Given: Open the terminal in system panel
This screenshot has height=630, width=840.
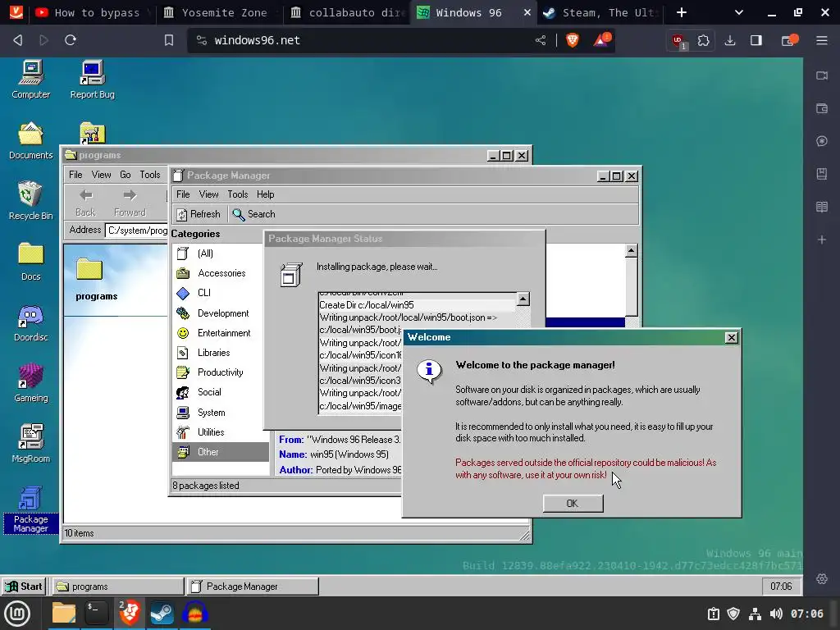Looking at the screenshot, I should (x=97, y=614).
